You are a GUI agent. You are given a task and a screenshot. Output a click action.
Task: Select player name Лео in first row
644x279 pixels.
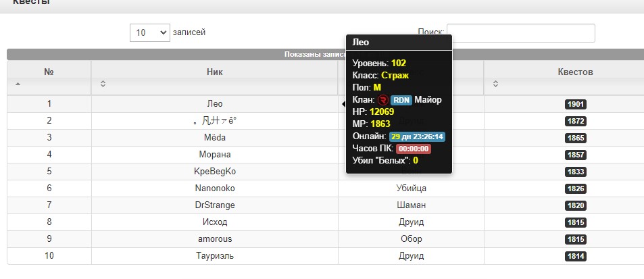214,104
